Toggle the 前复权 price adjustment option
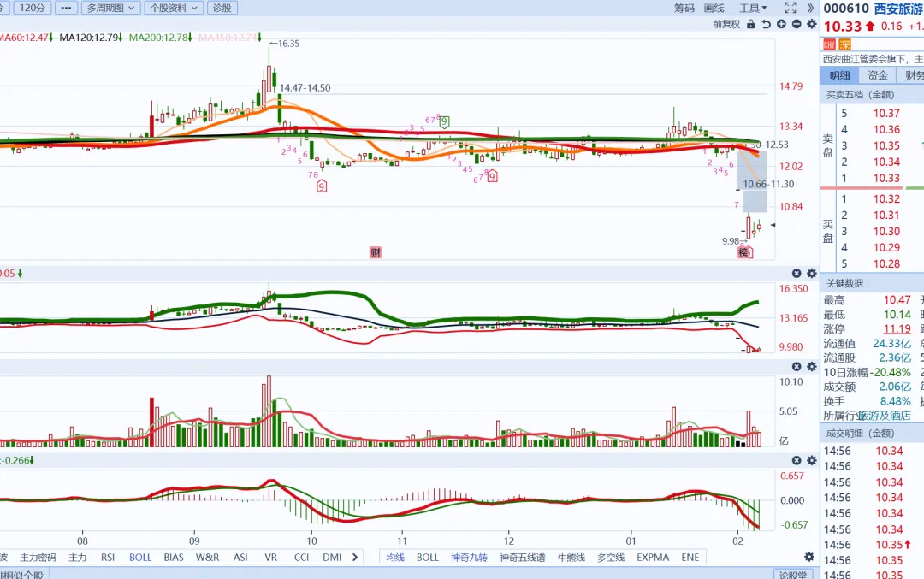The width and height of the screenshot is (924, 579). tap(726, 24)
